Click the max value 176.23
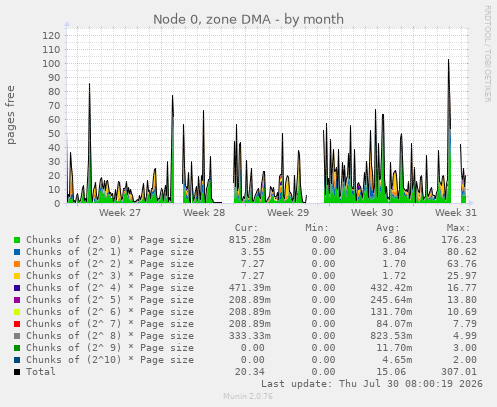This screenshot has width=497, height=407. pyautogui.click(x=459, y=240)
